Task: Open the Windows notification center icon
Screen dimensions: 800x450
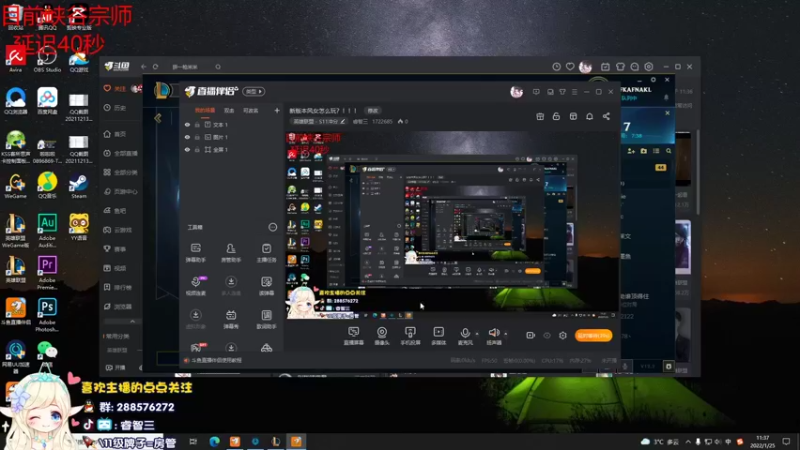Action: tap(786, 441)
